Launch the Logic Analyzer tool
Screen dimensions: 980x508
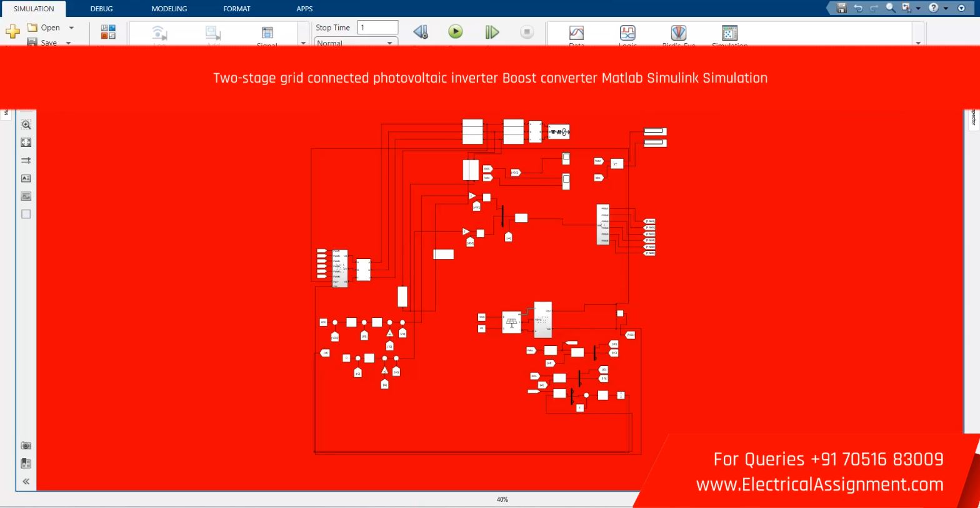(627, 33)
